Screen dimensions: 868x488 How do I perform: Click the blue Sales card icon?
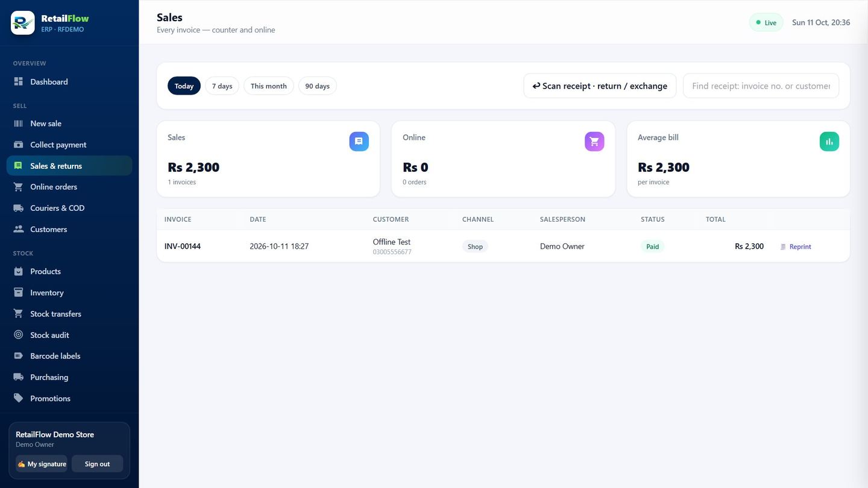[x=359, y=142]
